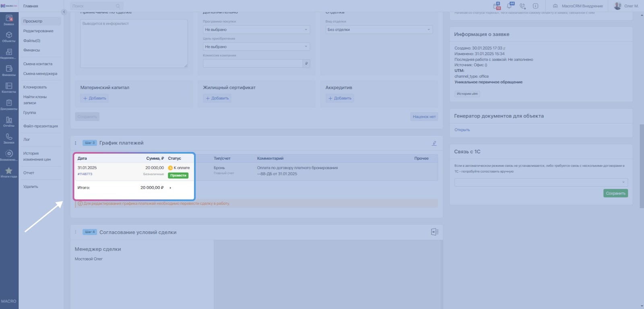The width and height of the screenshot is (644, 309).
Task: Click the info icon in top bar
Action: (x=535, y=6)
